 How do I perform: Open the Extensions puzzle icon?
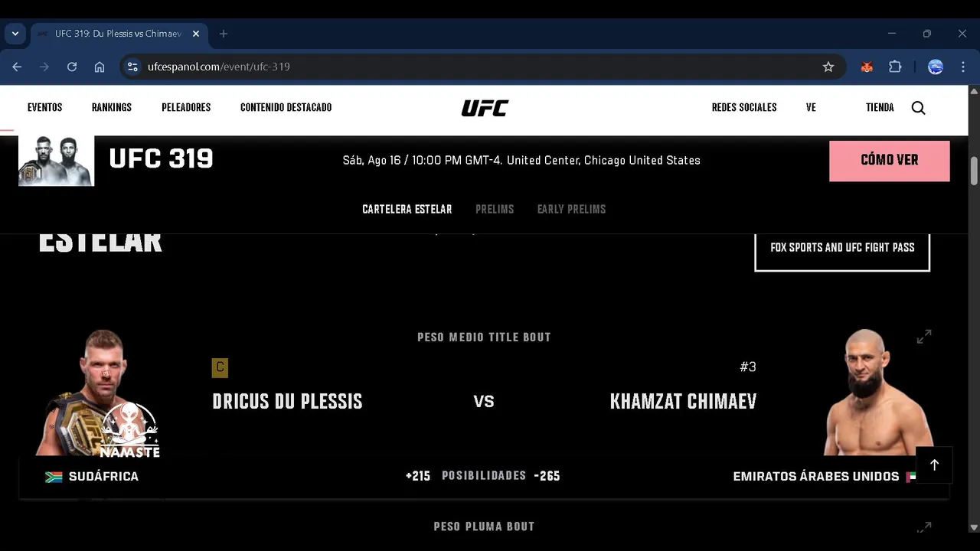(x=895, y=67)
